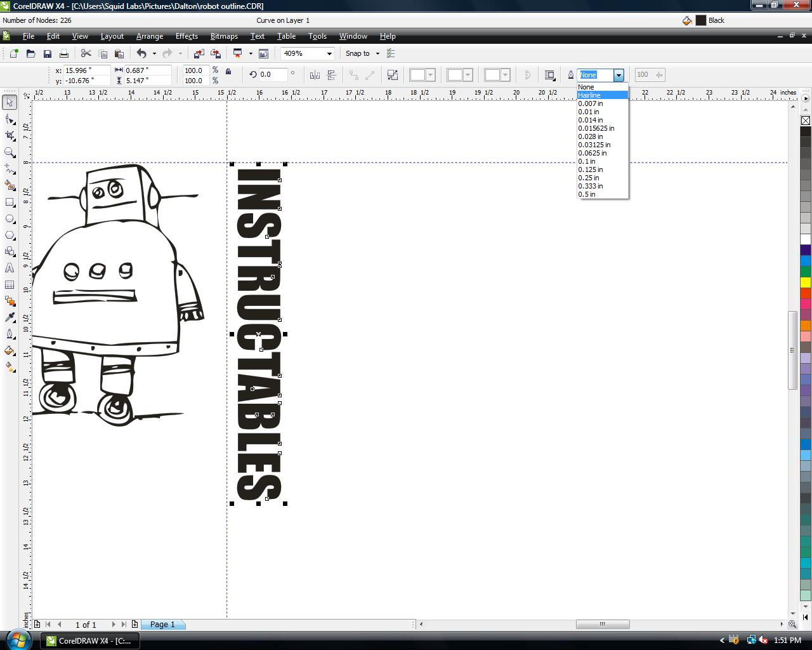
Task: Open the File menu
Action: [29, 36]
